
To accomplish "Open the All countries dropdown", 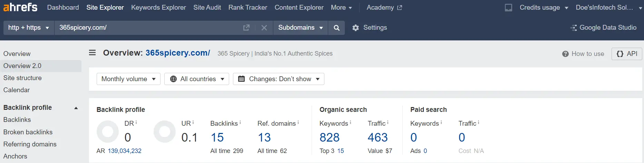I will (x=197, y=79).
